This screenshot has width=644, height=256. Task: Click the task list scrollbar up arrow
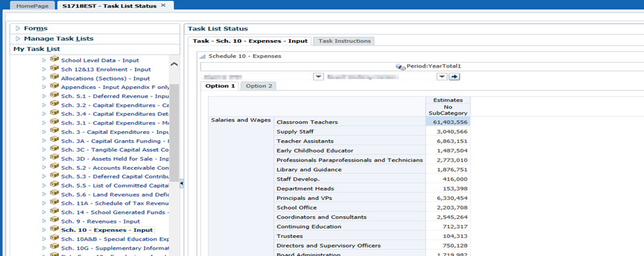coord(174,64)
